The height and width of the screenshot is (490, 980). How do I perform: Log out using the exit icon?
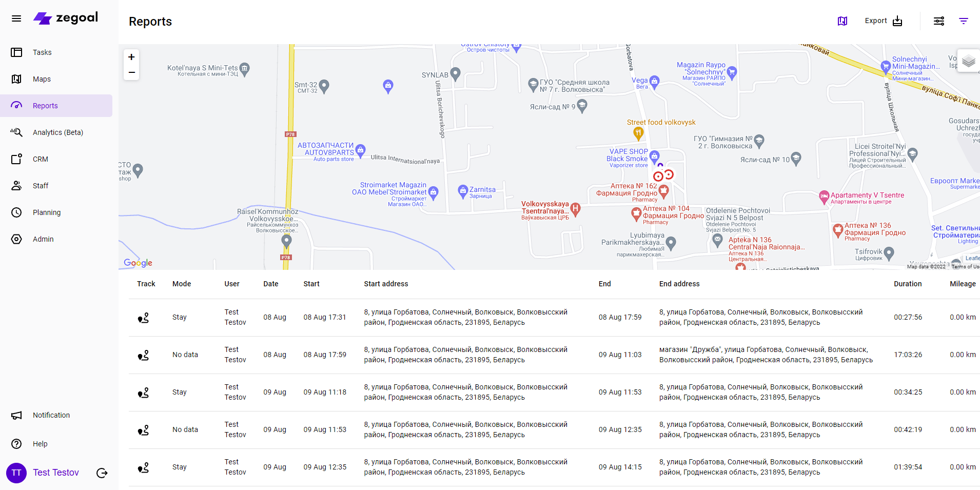pos(102,473)
